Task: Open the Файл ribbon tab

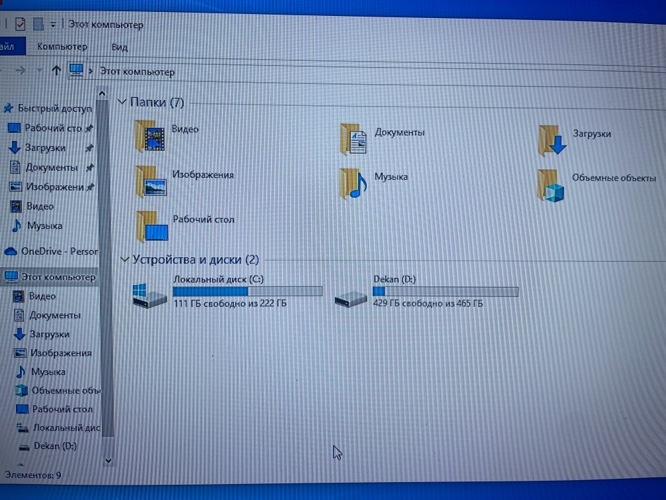Action: 11,46
